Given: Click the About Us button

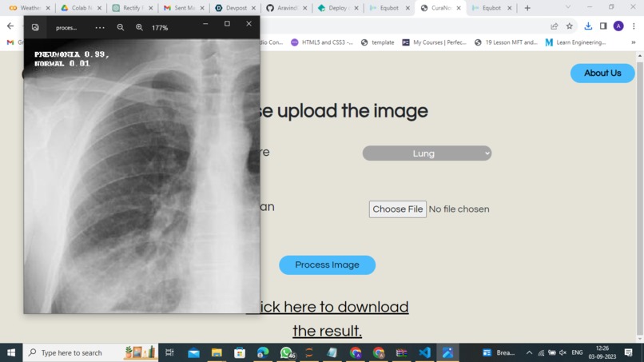Looking at the screenshot, I should click(x=602, y=74).
